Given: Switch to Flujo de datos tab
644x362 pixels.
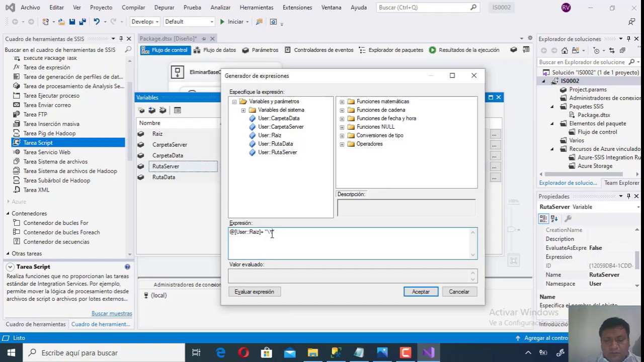Looking at the screenshot, I should (x=215, y=50).
